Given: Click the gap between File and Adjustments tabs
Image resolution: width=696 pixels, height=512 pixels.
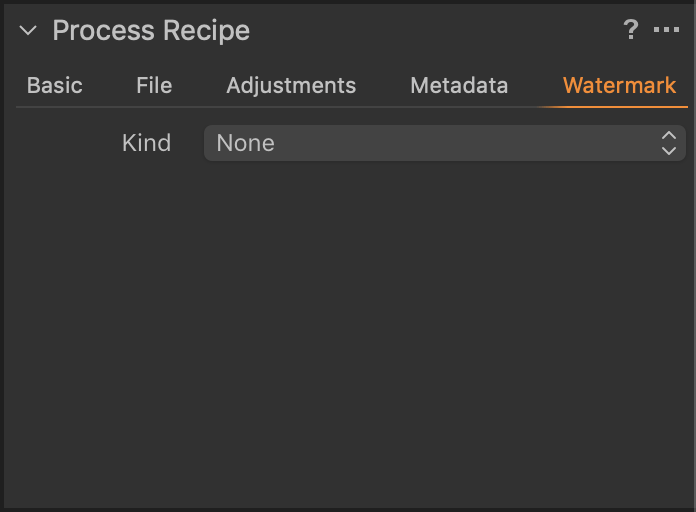Looking at the screenshot, I should click(199, 86).
